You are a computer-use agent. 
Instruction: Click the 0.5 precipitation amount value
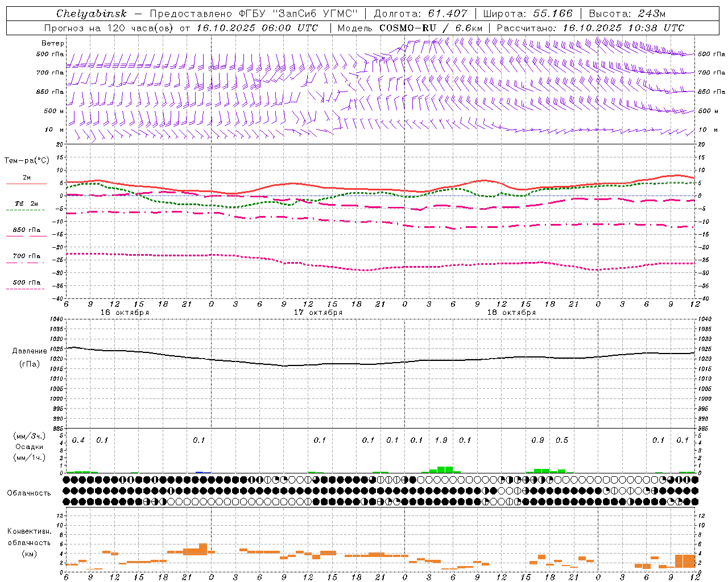(562, 440)
